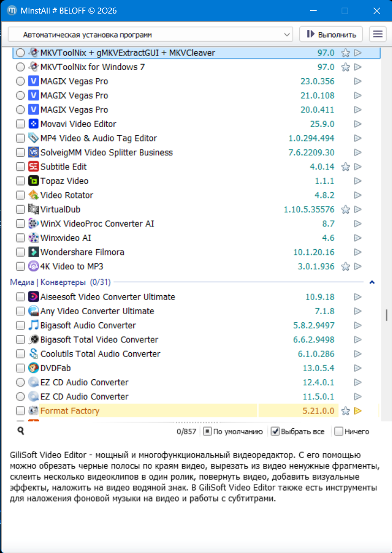Click the 'Медиа | Конвертеры' group header
Screen dimensions: 392x553
pyautogui.click(x=60, y=282)
